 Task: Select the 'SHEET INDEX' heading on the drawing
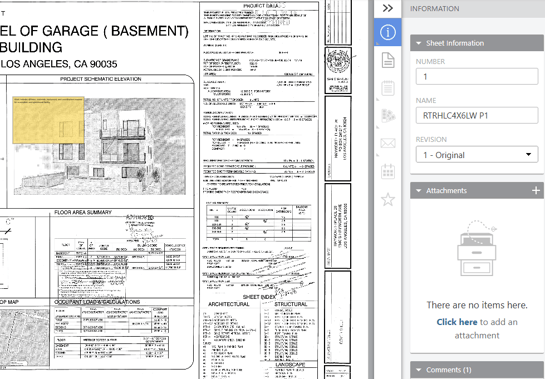[259, 297]
